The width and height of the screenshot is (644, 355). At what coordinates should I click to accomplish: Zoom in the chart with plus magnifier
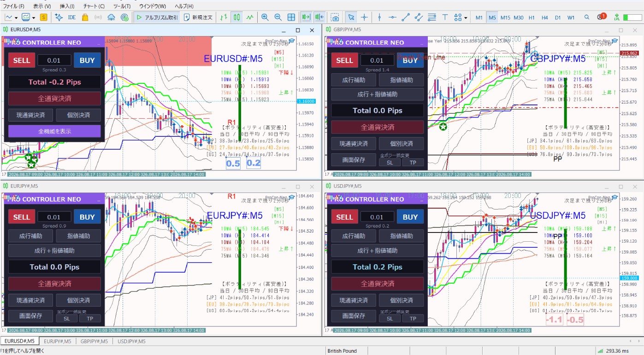coord(265,17)
